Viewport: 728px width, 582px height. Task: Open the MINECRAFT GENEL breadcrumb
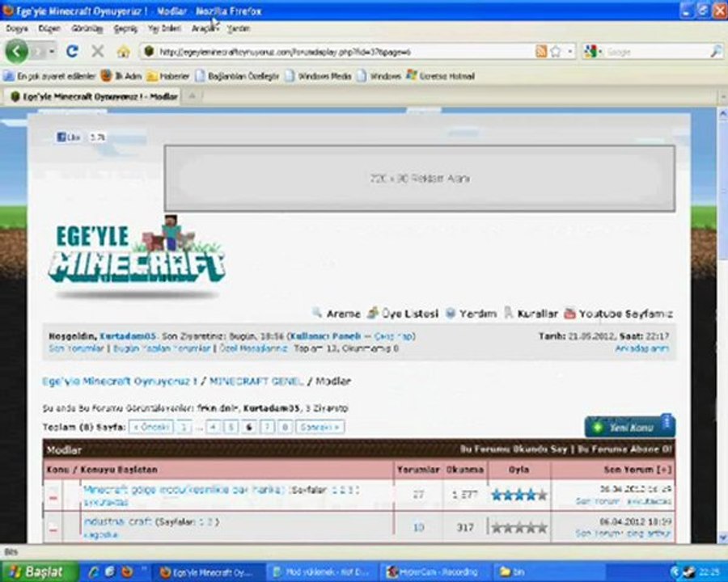(256, 381)
